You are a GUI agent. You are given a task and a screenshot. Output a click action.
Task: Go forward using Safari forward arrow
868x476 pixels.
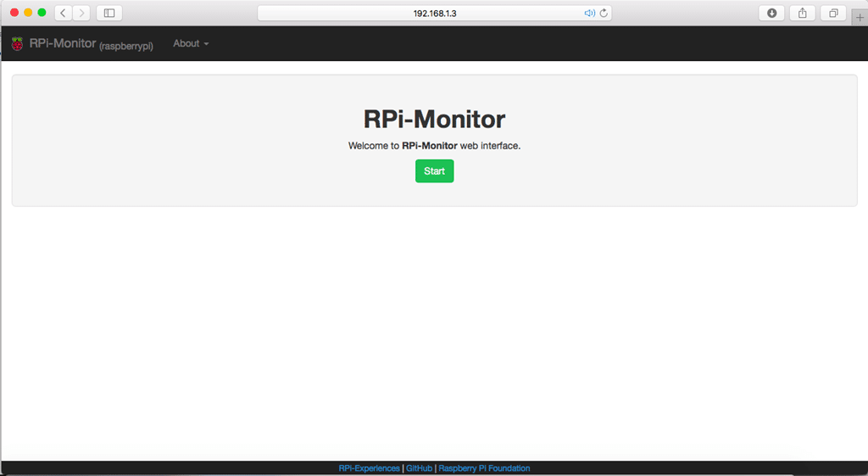tap(81, 13)
